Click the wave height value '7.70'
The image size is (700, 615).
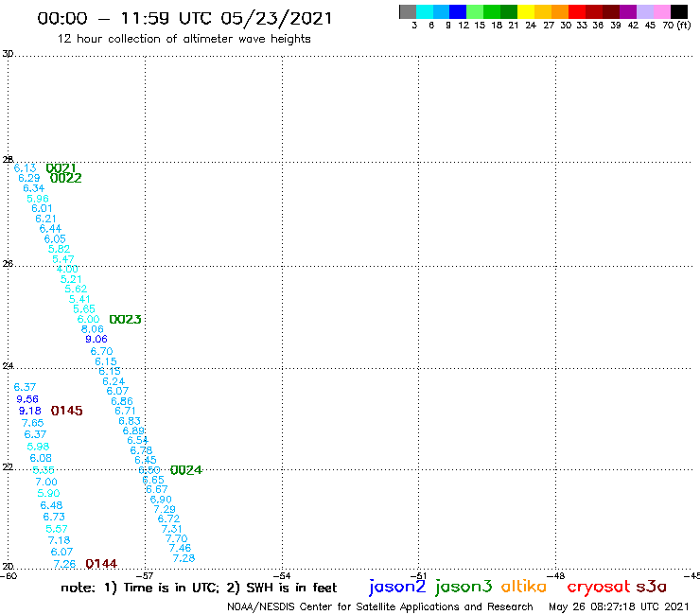[x=176, y=538]
